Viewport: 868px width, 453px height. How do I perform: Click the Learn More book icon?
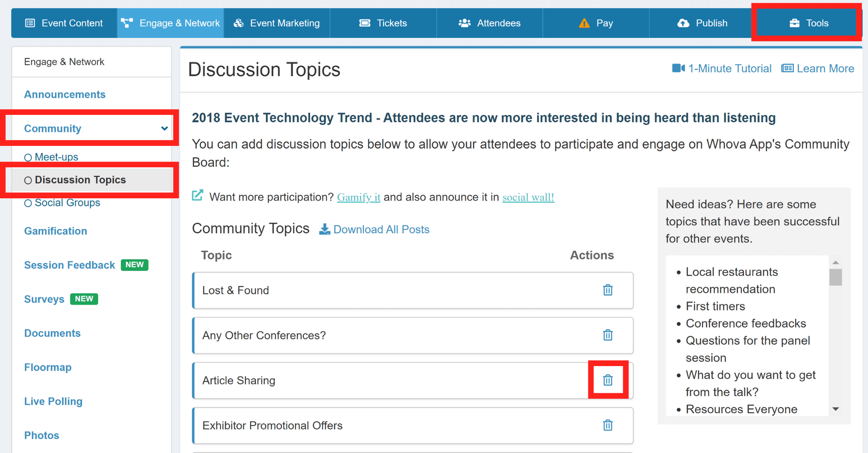[x=787, y=69]
